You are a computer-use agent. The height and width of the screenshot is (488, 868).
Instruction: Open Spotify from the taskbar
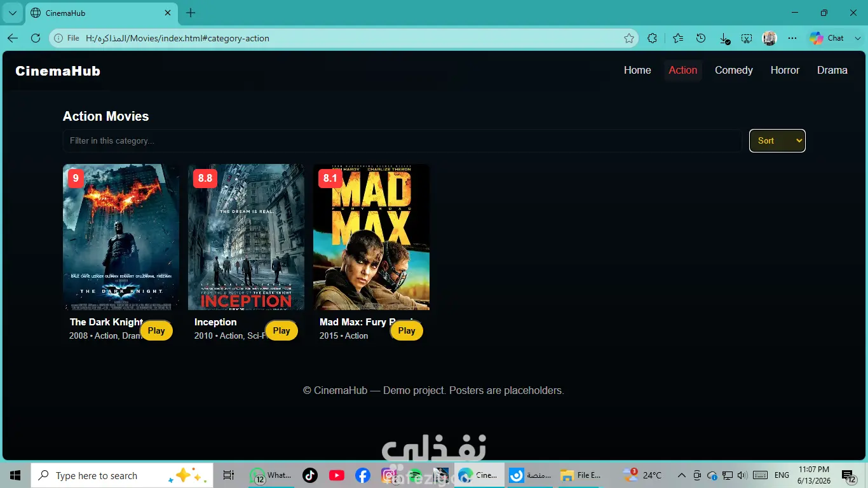click(x=415, y=475)
